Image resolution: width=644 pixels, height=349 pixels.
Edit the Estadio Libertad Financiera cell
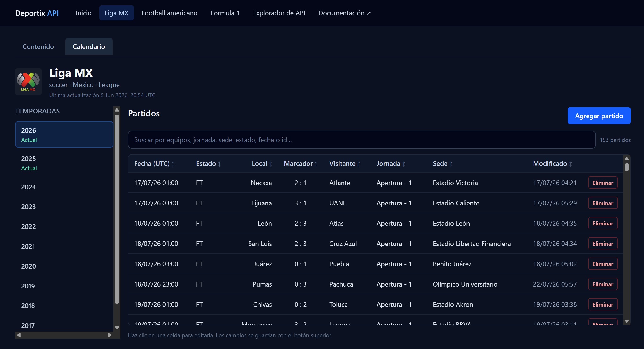point(471,244)
